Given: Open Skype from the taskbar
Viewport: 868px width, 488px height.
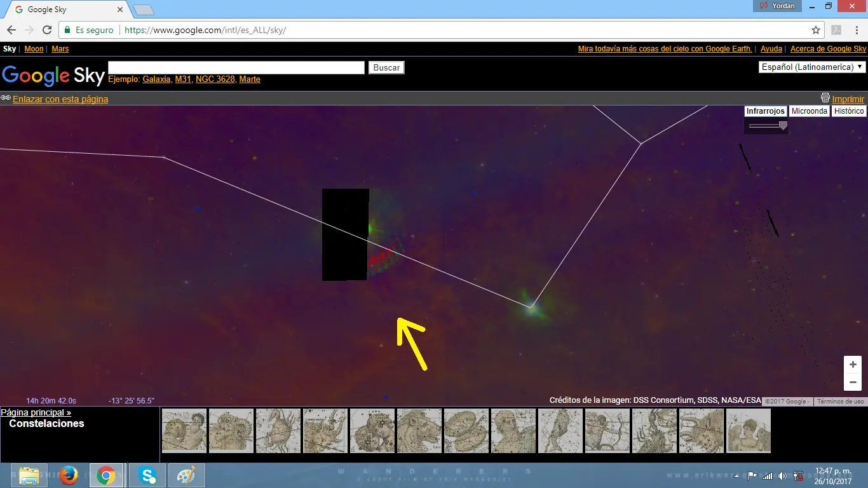Looking at the screenshot, I should click(147, 475).
